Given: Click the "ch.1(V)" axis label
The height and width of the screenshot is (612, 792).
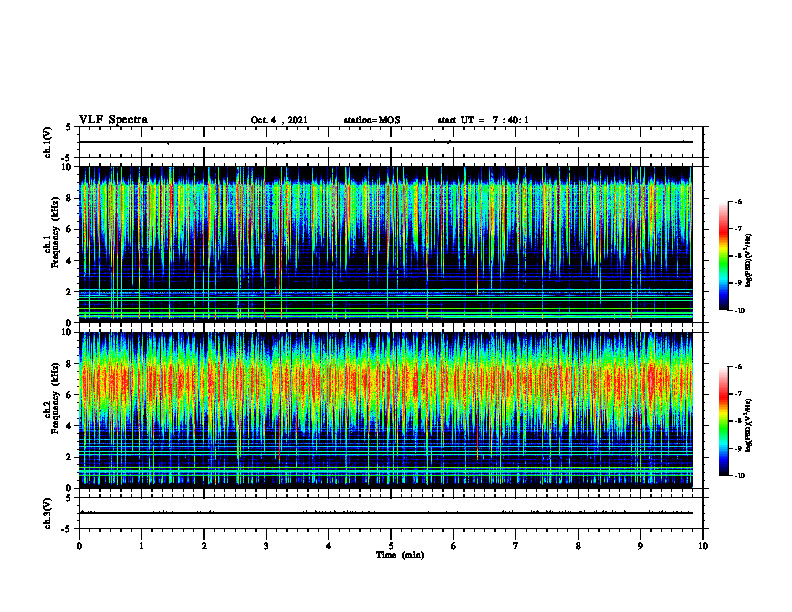Looking at the screenshot, I should point(47,142).
